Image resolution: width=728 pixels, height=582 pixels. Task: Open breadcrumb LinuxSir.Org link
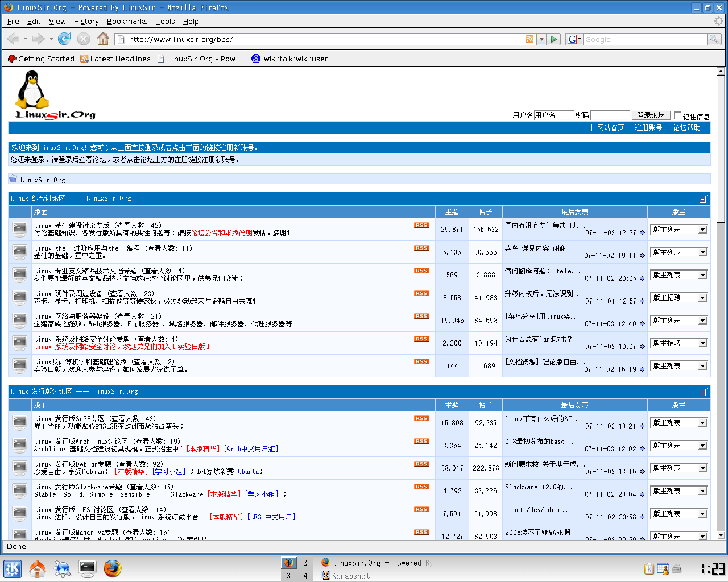pos(43,180)
